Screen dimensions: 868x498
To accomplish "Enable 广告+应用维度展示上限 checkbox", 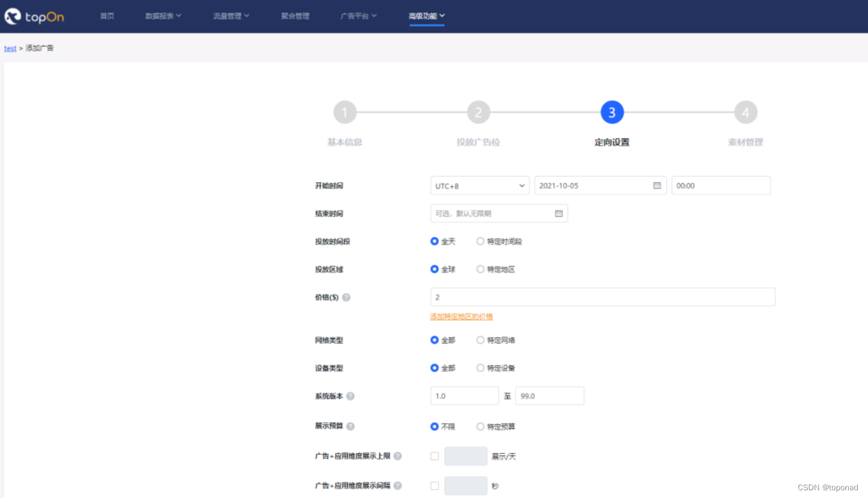I will (x=435, y=456).
